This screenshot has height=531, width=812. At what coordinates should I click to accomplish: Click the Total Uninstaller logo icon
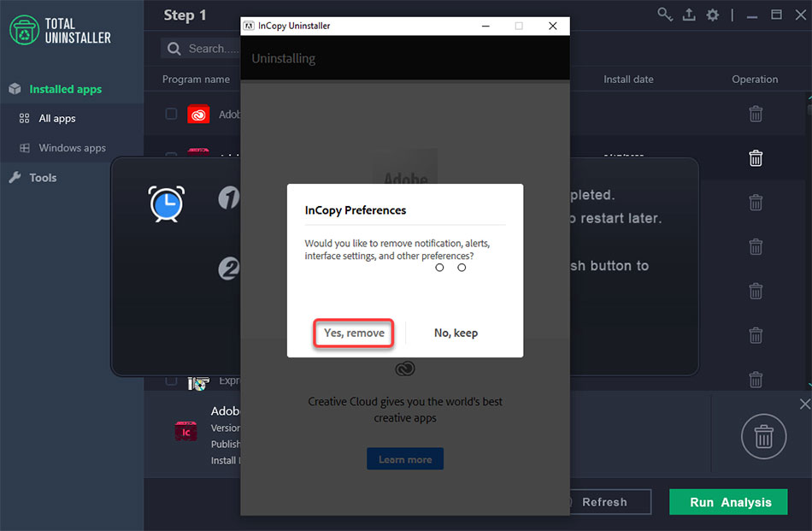point(24,30)
